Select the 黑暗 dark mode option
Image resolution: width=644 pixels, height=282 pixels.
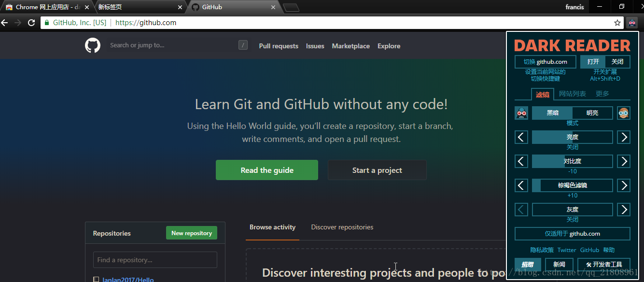(552, 113)
